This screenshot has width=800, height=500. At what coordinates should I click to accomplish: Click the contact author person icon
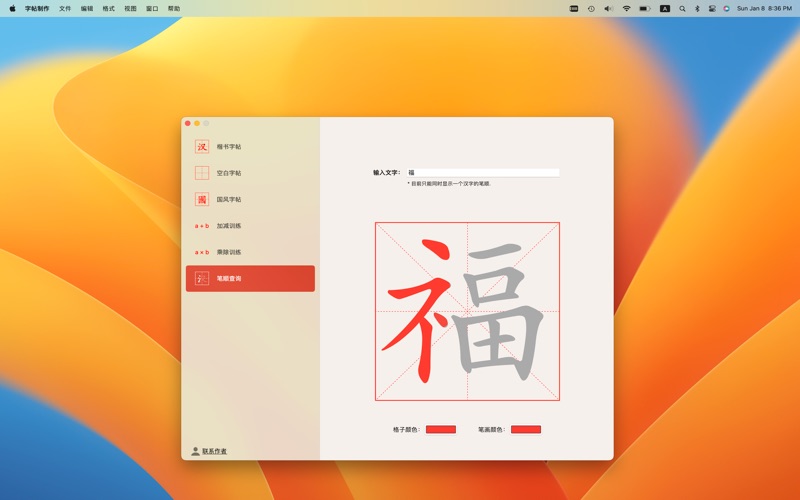point(195,451)
